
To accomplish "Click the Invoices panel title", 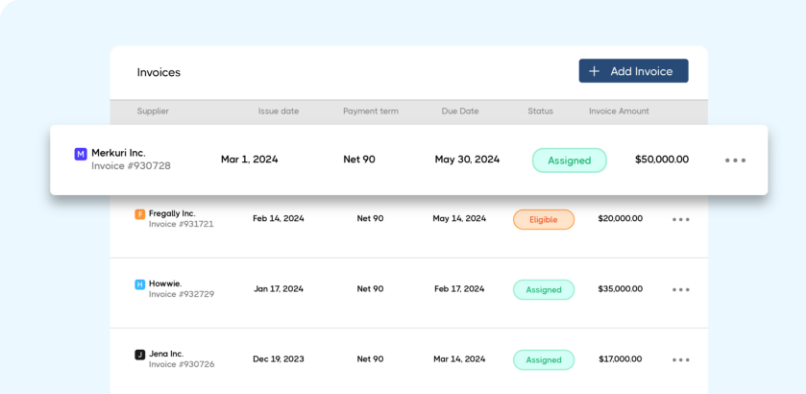I will click(x=158, y=73).
